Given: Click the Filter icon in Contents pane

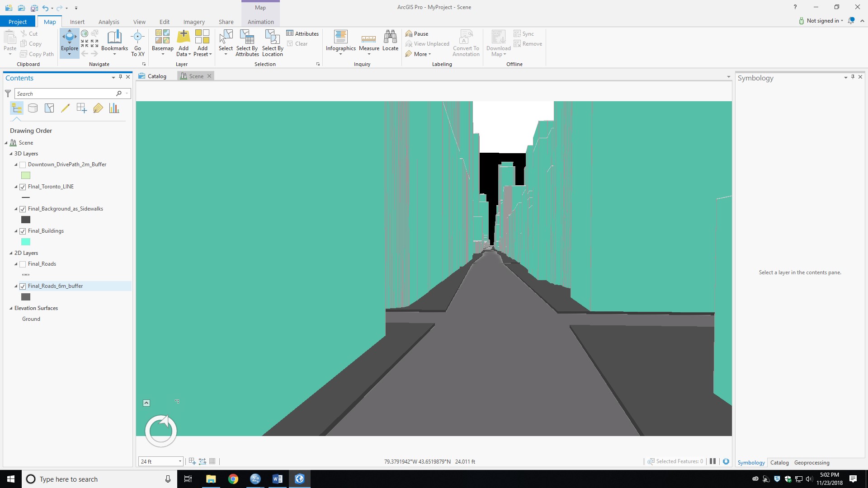Looking at the screenshot, I should click(x=8, y=94).
